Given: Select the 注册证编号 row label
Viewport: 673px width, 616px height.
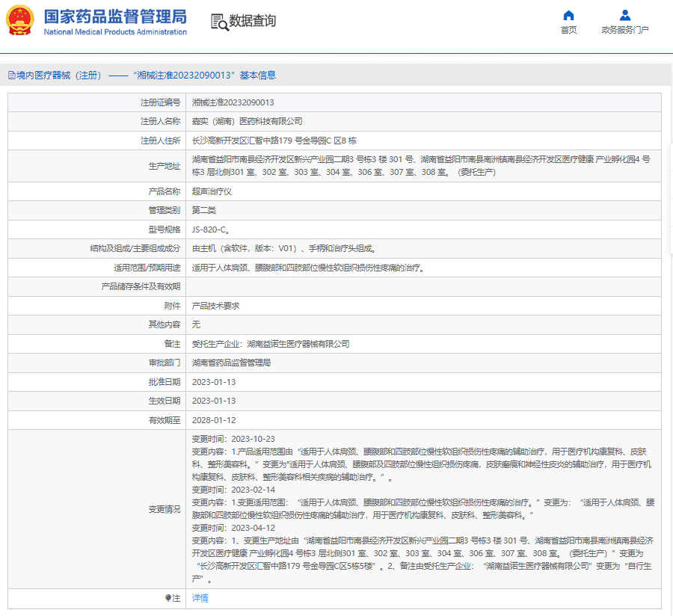Looking at the screenshot, I should tap(161, 102).
